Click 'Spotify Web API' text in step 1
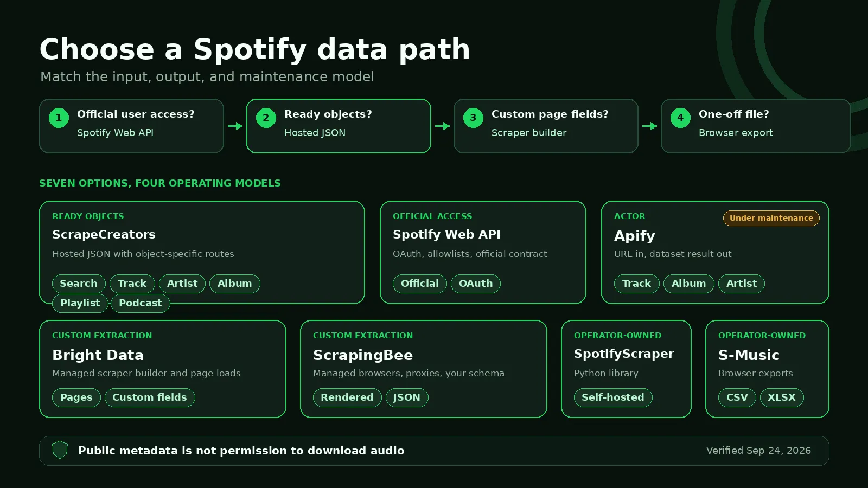Screen dimensions: 868x488 tap(115, 133)
